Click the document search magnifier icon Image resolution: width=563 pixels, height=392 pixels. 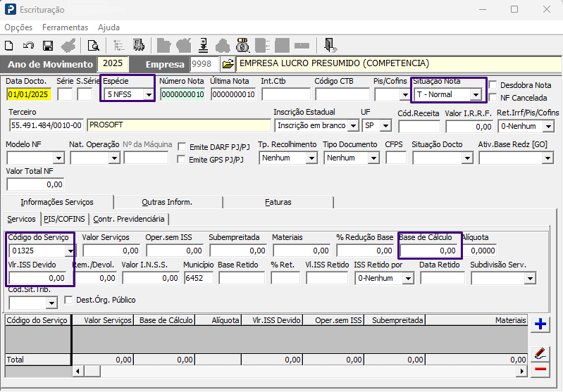tap(93, 46)
